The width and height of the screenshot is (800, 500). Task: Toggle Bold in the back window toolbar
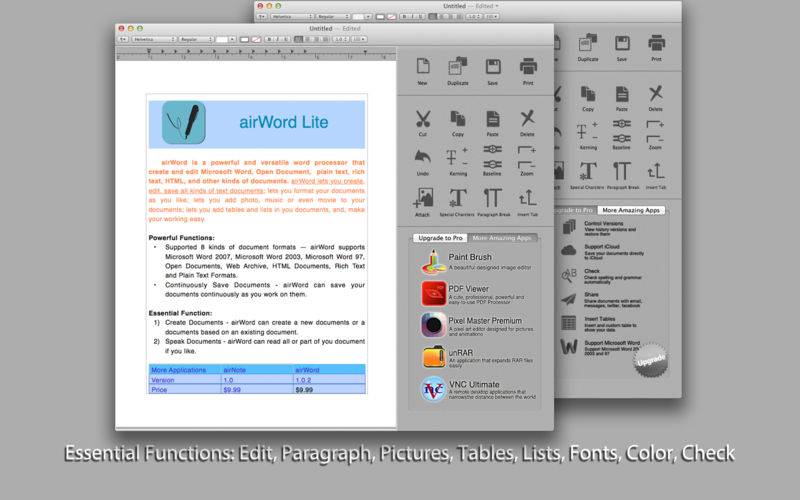coord(405,16)
